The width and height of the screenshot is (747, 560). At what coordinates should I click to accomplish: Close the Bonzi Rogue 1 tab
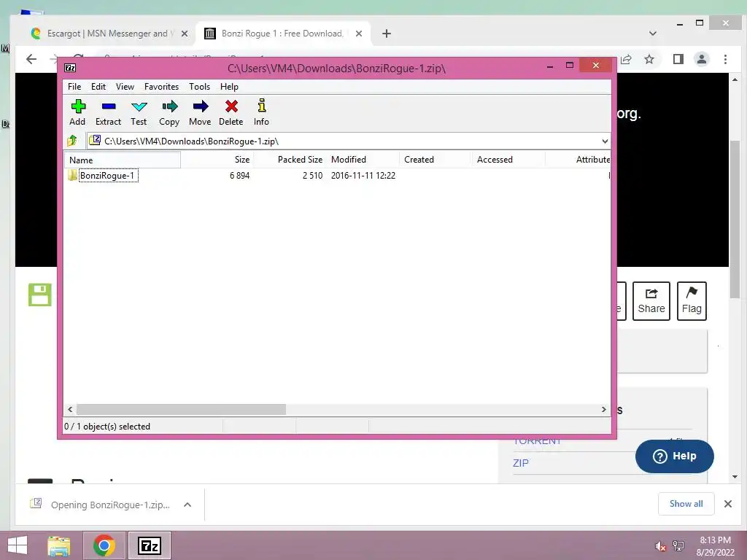[359, 34]
